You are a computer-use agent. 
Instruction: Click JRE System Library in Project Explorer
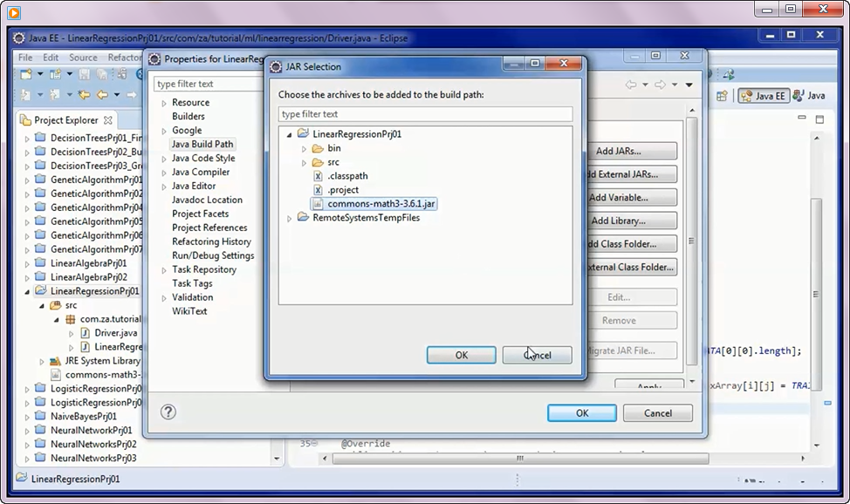pos(95,360)
